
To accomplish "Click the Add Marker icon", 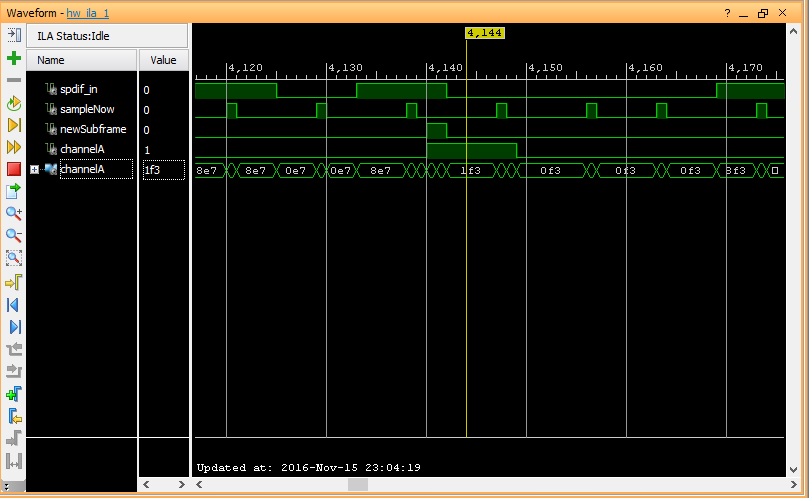I will [14, 394].
